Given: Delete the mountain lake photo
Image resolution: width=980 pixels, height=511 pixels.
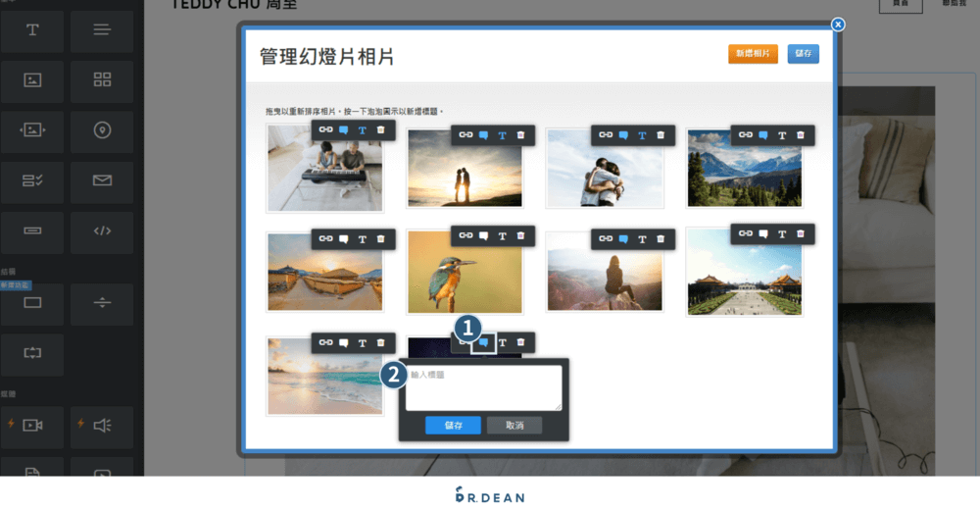Looking at the screenshot, I should click(x=801, y=135).
